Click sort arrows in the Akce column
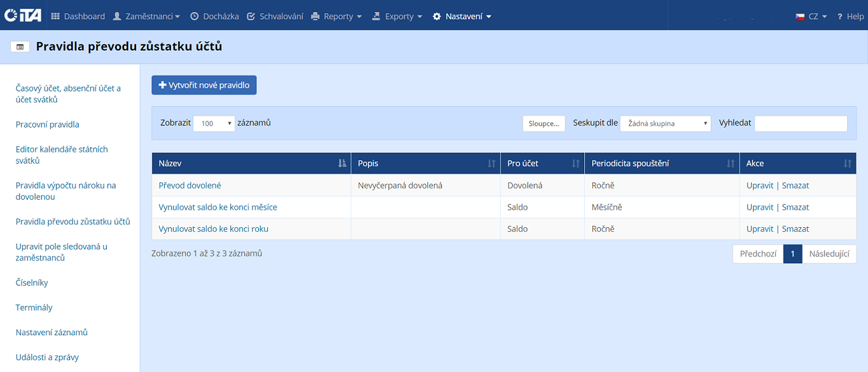The image size is (868, 372). [847, 164]
